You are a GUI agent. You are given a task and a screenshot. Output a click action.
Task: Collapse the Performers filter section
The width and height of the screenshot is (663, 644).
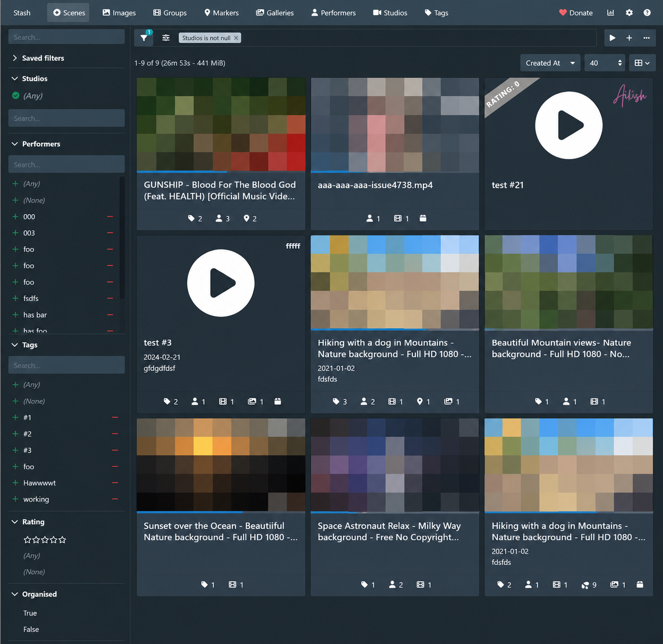pyautogui.click(x=36, y=144)
